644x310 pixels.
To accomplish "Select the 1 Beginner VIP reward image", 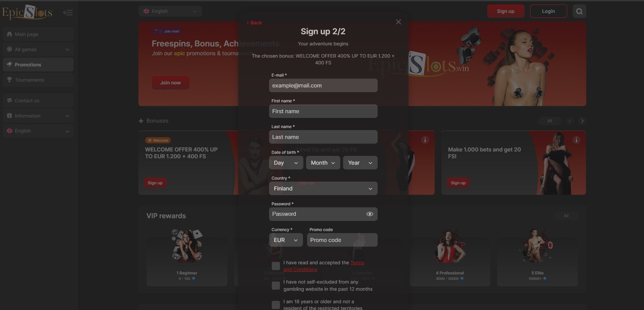I will click(187, 246).
